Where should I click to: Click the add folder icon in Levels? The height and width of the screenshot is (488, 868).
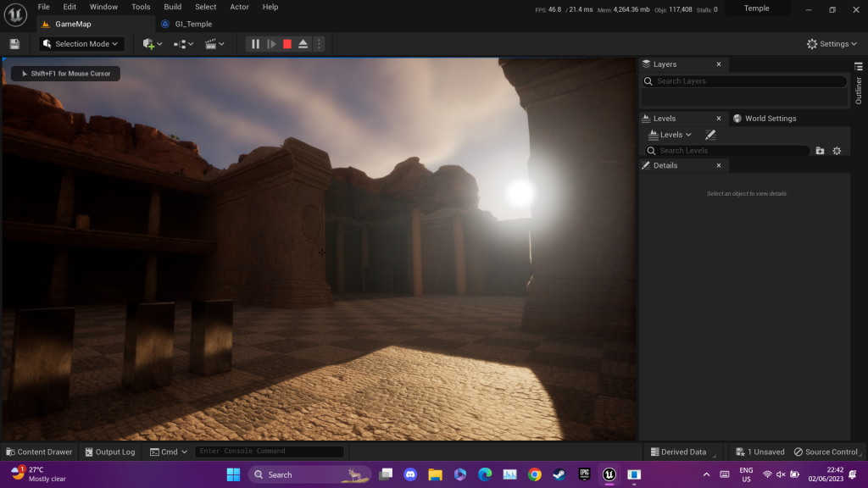pos(820,151)
